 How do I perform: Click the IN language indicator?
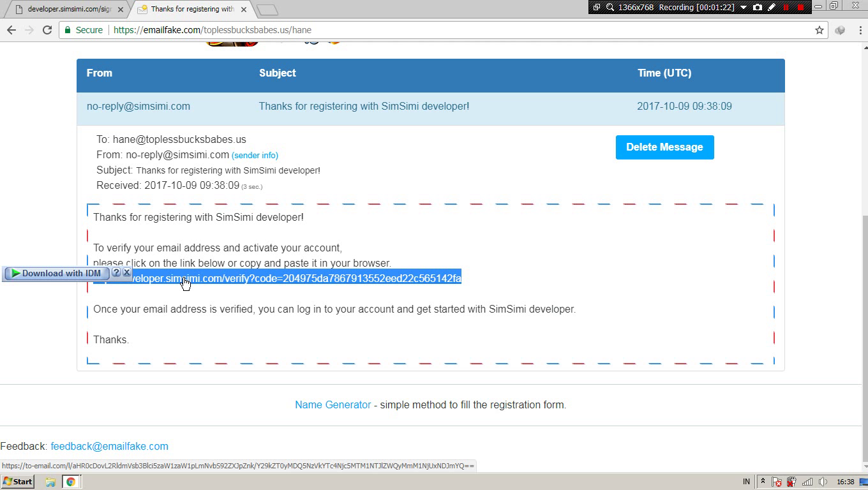[747, 482]
